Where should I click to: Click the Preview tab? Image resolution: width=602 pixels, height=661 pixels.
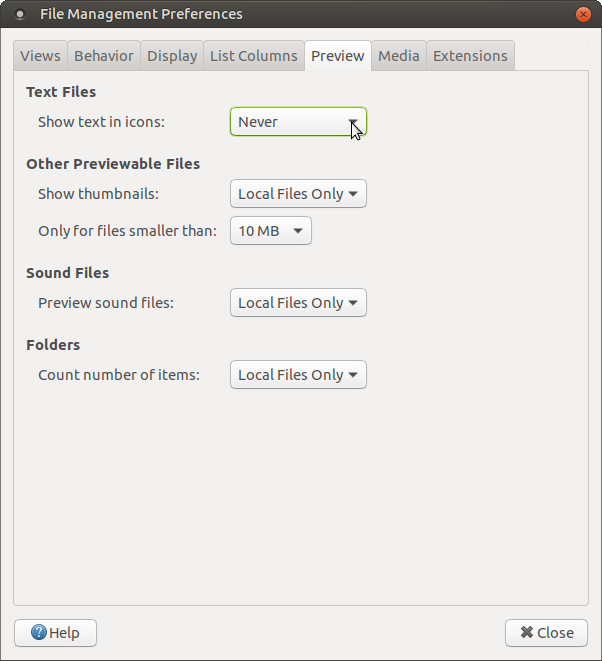tap(338, 56)
